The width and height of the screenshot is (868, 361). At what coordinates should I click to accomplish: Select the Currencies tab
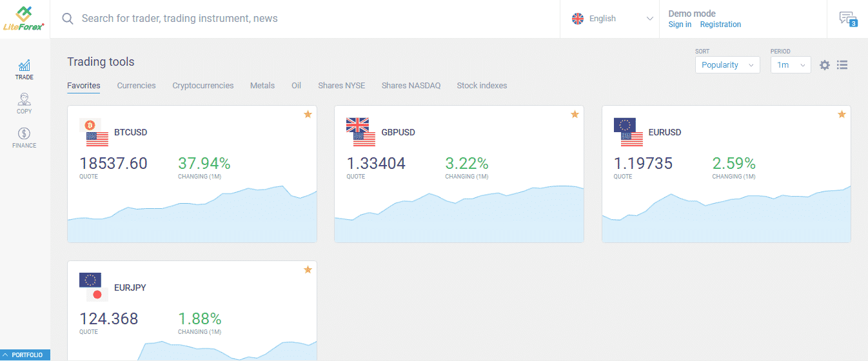point(136,85)
